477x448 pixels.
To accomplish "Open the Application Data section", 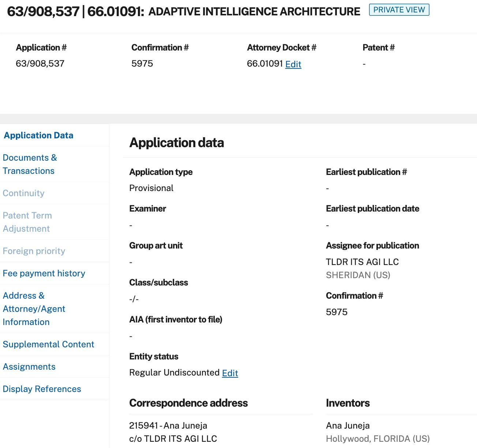I will [x=38, y=135].
